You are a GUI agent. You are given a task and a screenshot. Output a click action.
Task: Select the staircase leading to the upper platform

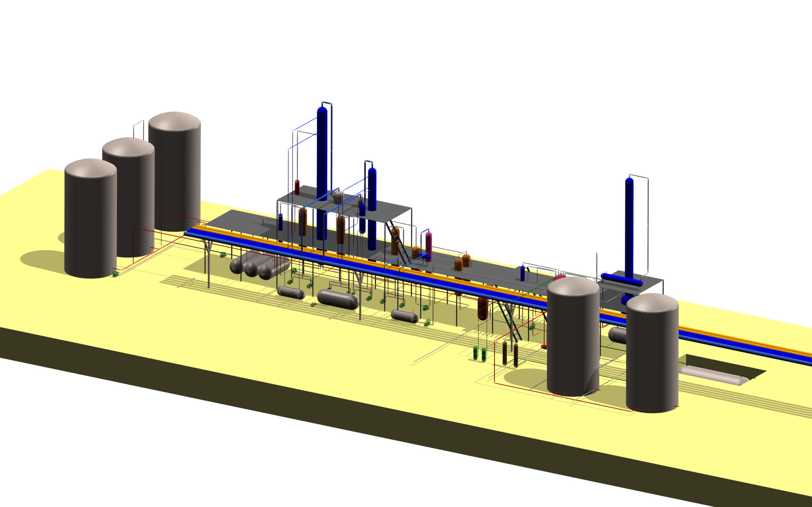398,243
